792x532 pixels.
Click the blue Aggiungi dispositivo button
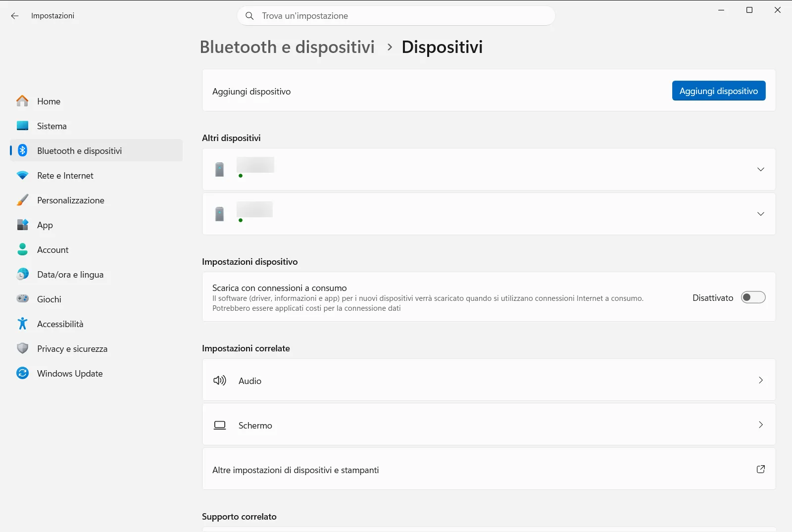pyautogui.click(x=719, y=91)
